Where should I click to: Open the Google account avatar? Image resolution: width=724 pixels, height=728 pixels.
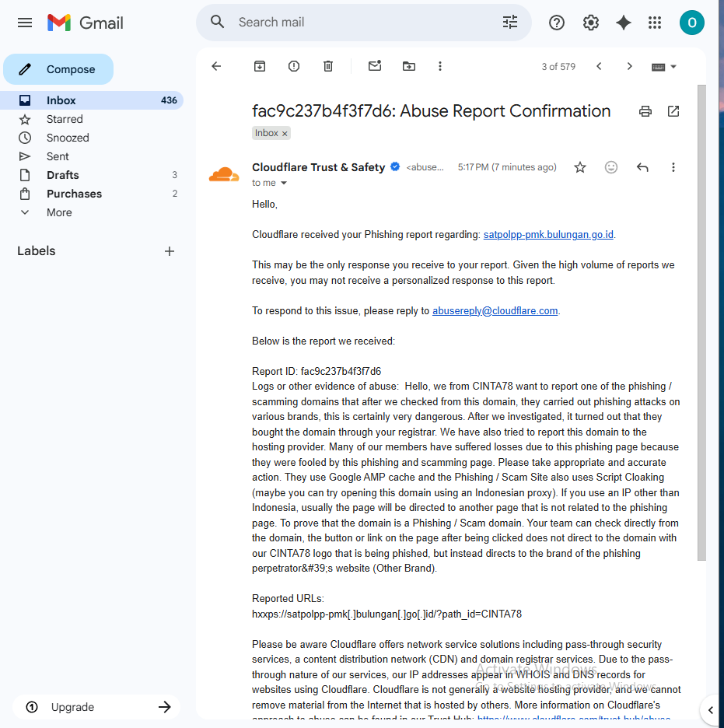click(691, 23)
